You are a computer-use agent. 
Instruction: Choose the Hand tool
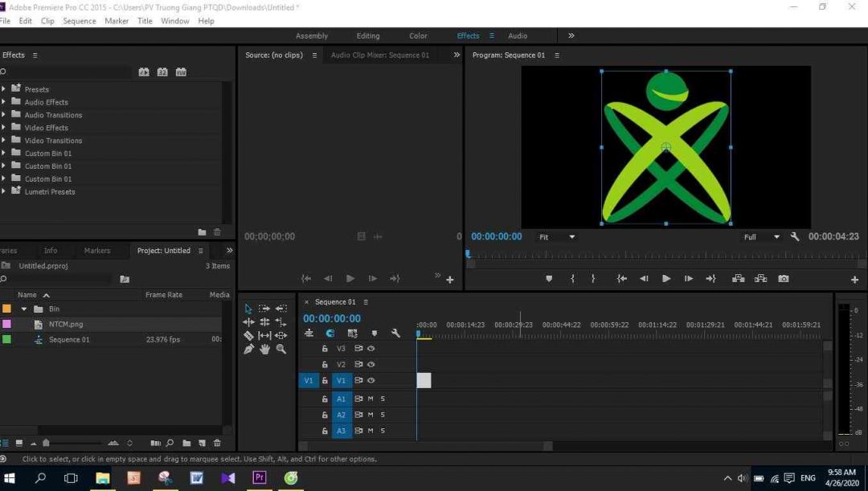click(264, 349)
